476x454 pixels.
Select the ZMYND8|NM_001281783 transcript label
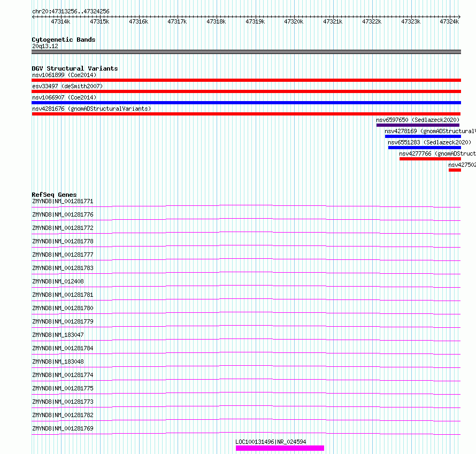pos(63,268)
